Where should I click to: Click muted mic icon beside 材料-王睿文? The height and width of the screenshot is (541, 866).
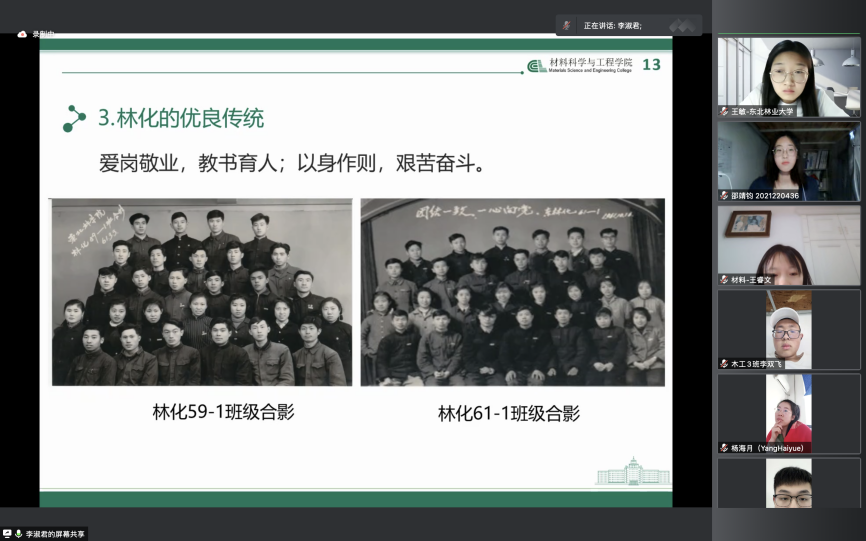click(x=724, y=279)
